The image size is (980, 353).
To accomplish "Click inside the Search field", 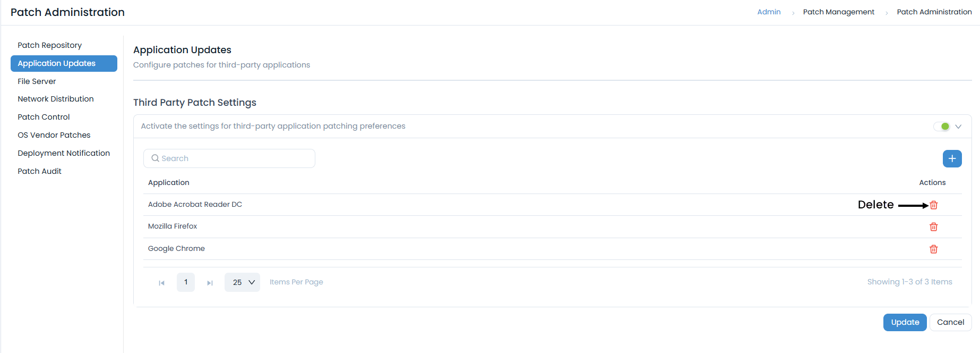I will pyautogui.click(x=228, y=158).
